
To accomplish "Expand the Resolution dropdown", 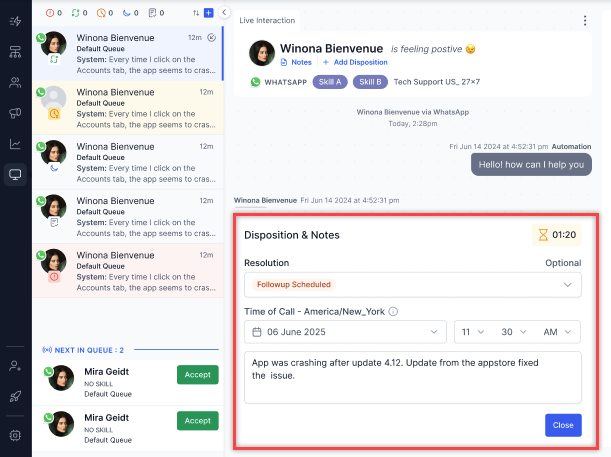I will 412,285.
